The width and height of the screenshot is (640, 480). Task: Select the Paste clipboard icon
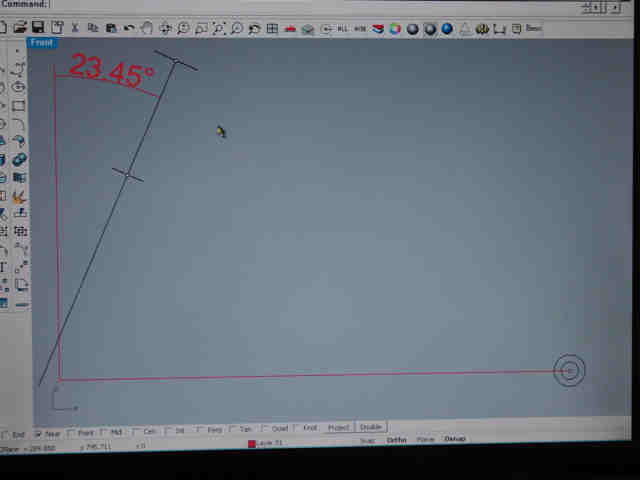111,28
